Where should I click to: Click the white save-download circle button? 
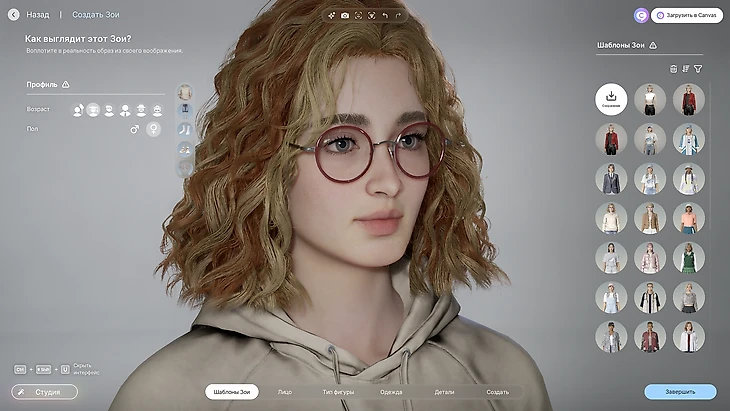[x=611, y=99]
